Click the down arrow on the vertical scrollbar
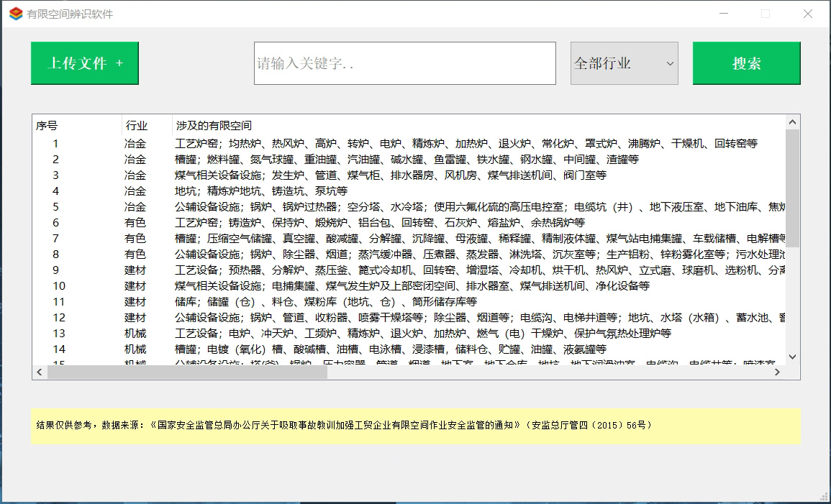The image size is (831, 504). (x=792, y=357)
